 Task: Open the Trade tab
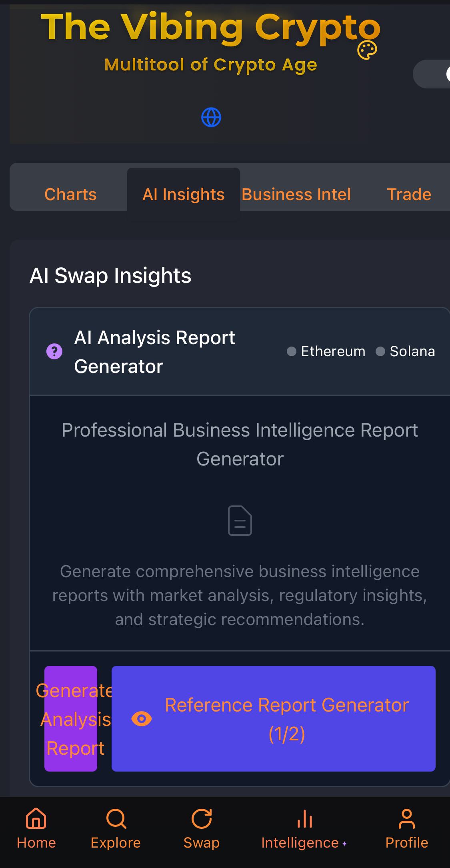[409, 194]
